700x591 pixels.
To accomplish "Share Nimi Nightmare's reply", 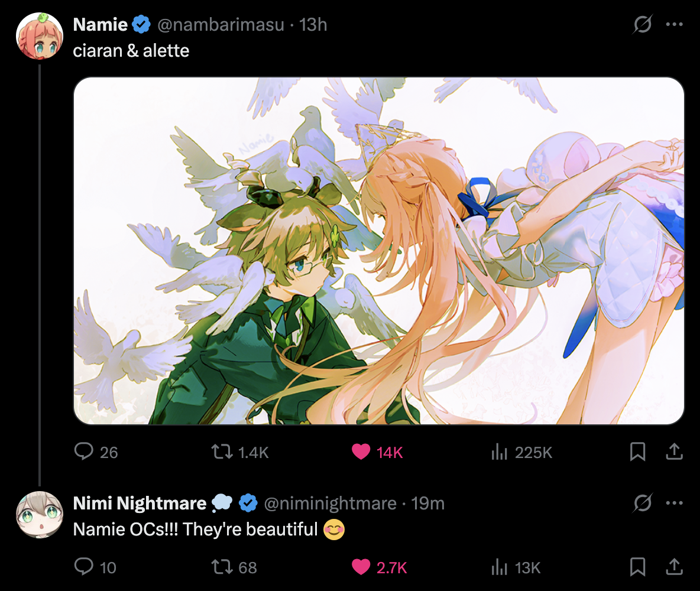I will (674, 567).
